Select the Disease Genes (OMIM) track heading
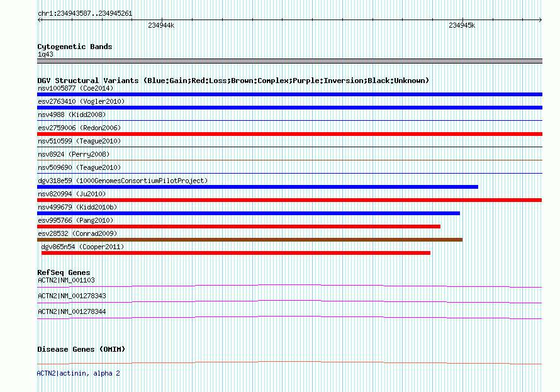The height and width of the screenshot is (392, 560). [x=81, y=349]
